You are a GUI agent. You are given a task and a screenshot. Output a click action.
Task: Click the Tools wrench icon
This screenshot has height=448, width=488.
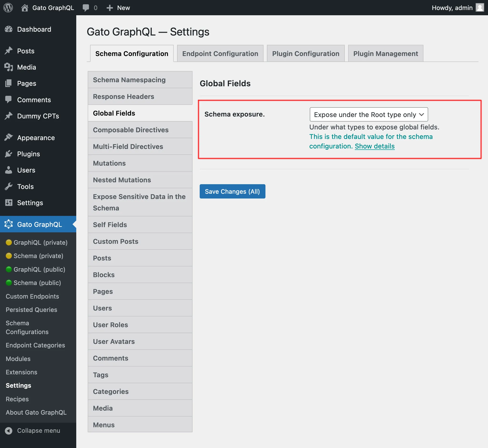(9, 186)
